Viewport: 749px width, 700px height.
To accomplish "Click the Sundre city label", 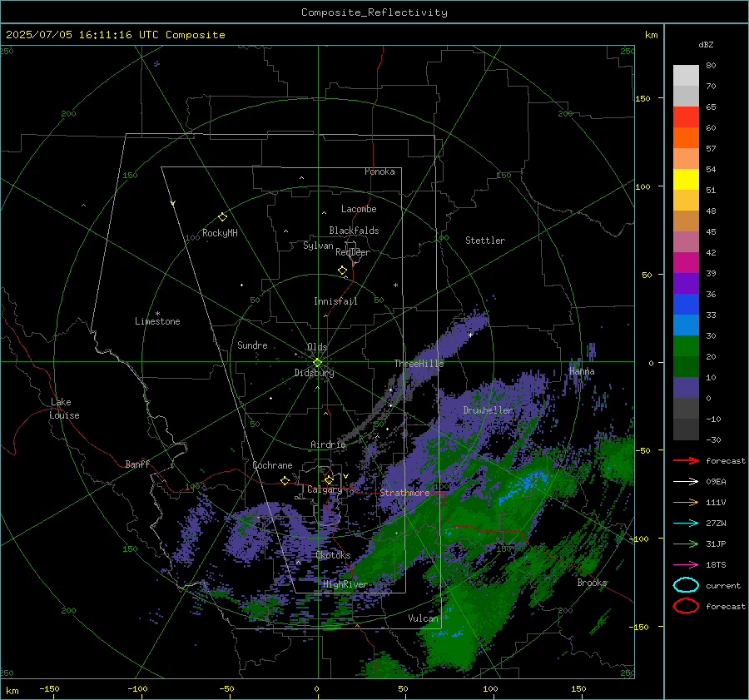I will point(252,345).
